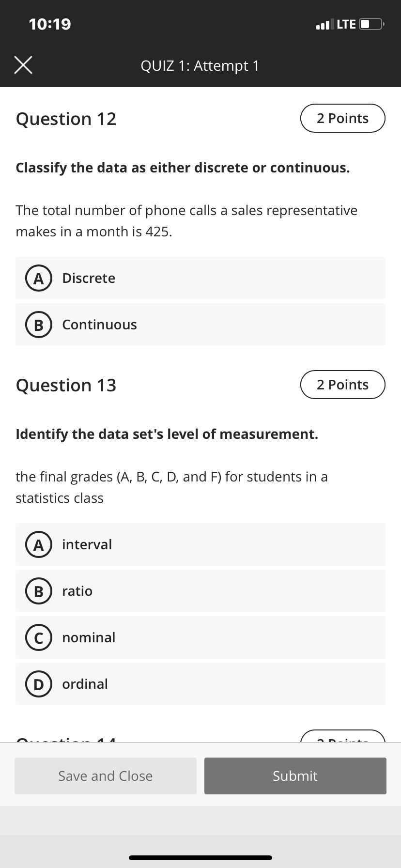Select the circled A icon for Discrete
This screenshot has height=868, width=401.
coord(39,278)
